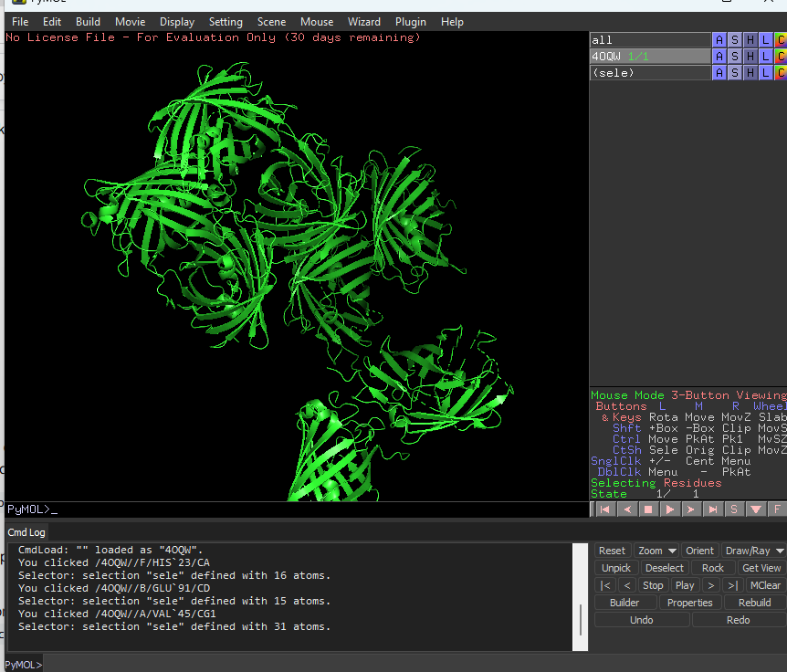Image resolution: width=787 pixels, height=672 pixels.
Task: Expand the Zoom dropdown
Action: (657, 551)
